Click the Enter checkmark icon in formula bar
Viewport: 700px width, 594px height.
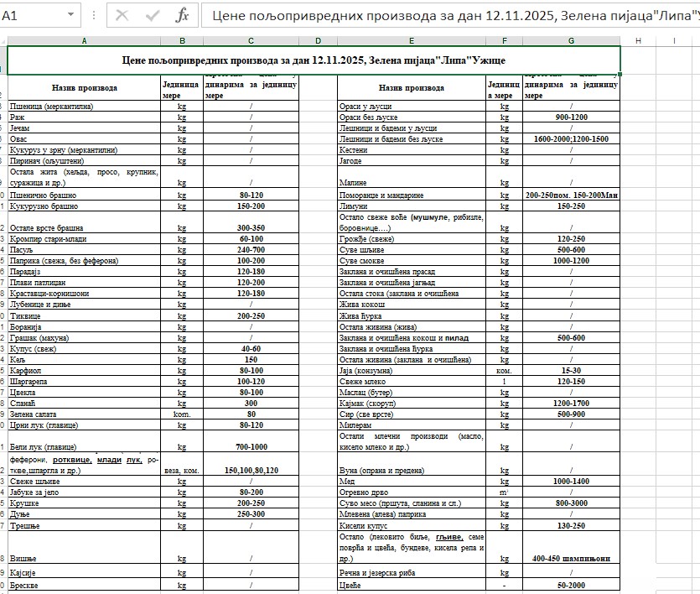click(x=153, y=16)
